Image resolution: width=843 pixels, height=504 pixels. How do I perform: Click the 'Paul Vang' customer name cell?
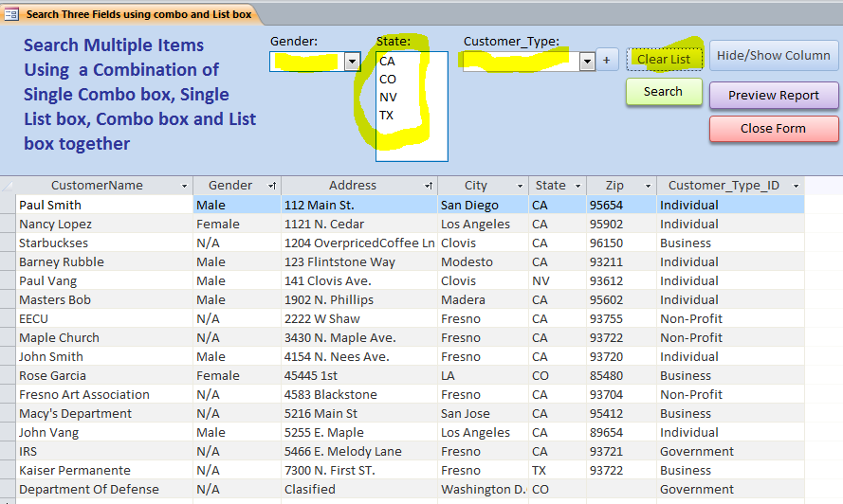pos(104,280)
